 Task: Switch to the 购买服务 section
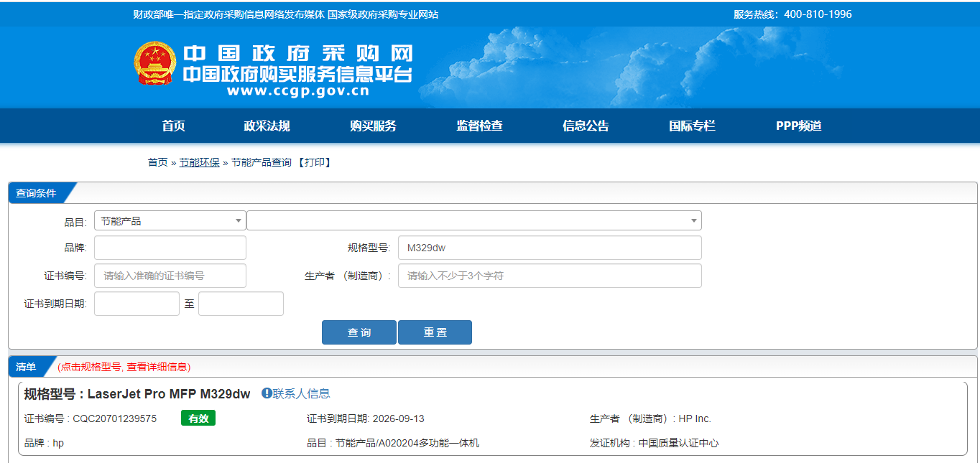click(x=374, y=126)
